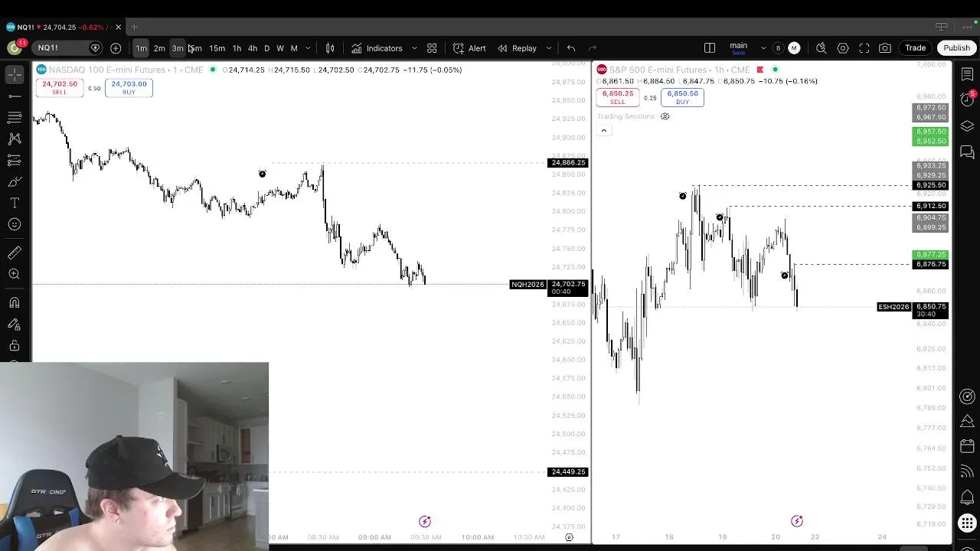Start bar Replay mode

tap(517, 48)
